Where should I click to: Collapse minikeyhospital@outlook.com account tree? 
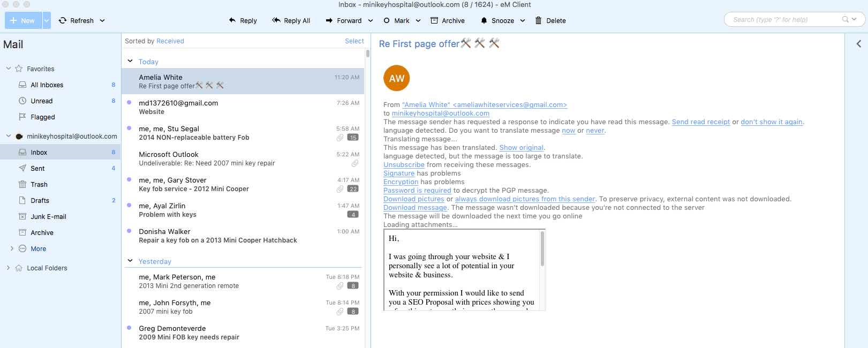[9, 136]
